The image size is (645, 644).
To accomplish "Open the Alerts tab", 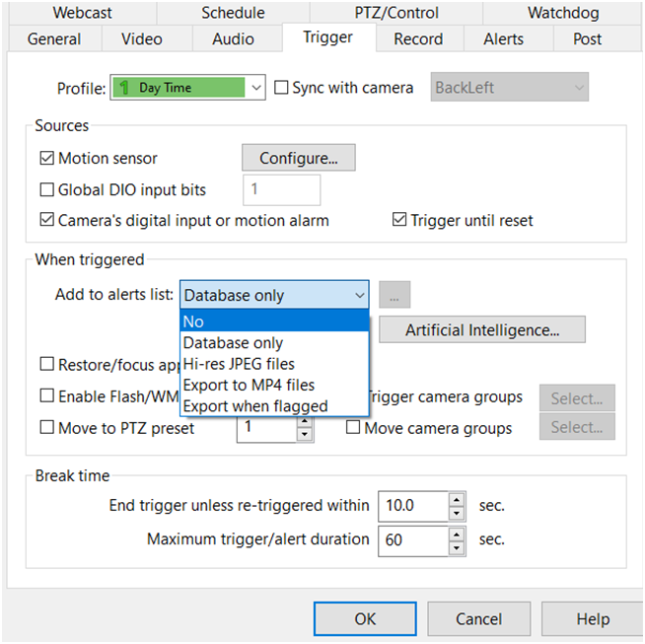I will [503, 39].
